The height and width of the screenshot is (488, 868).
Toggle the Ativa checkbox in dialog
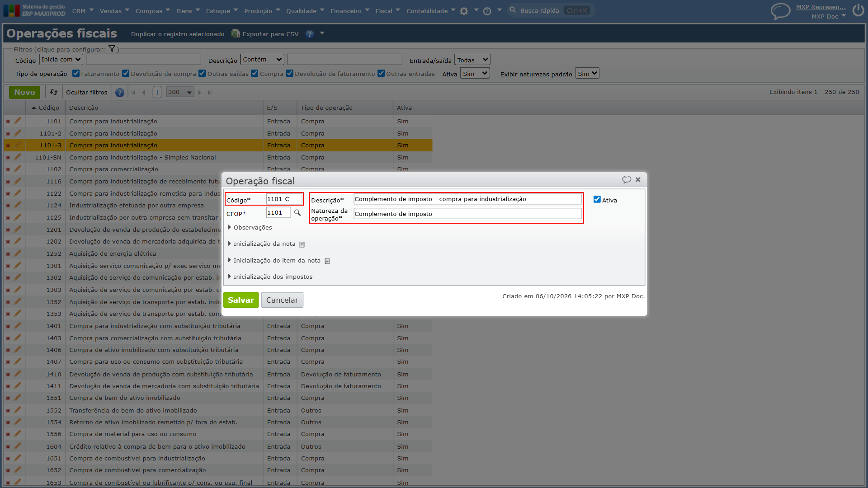597,199
